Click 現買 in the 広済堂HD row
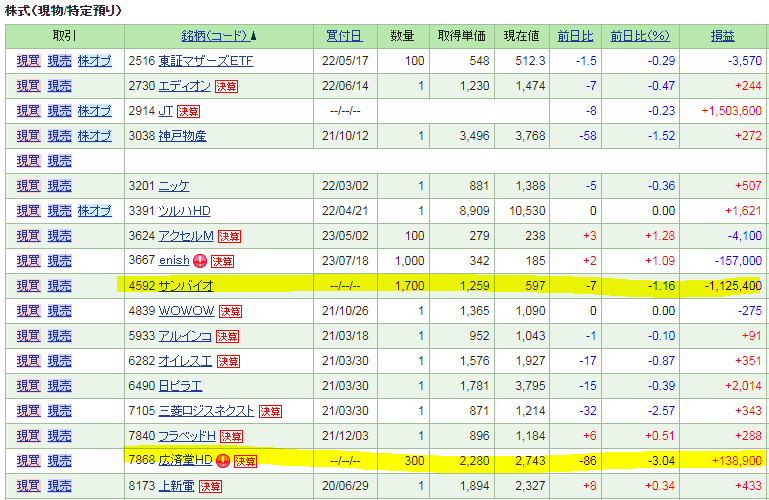769x500 pixels. click(28, 461)
